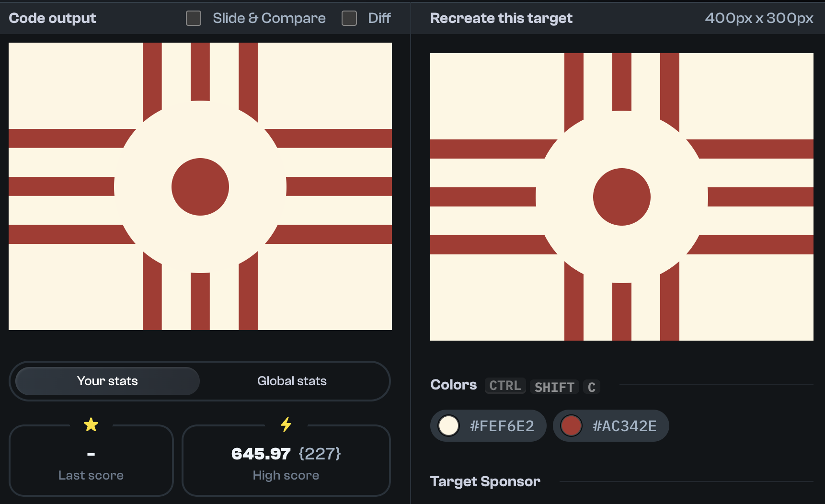This screenshot has height=504, width=825.
Task: Click the C key badge next to Colors
Action: [x=592, y=387]
